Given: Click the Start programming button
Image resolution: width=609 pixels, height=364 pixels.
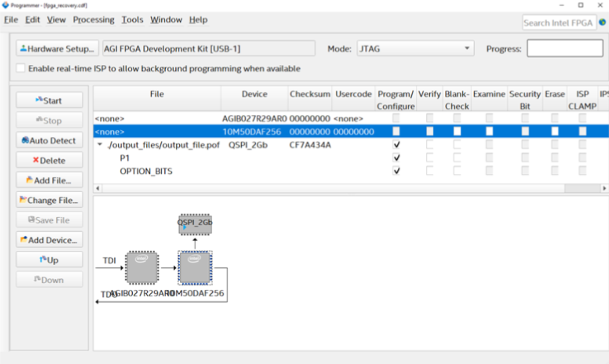Looking at the screenshot, I should pos(49,100).
